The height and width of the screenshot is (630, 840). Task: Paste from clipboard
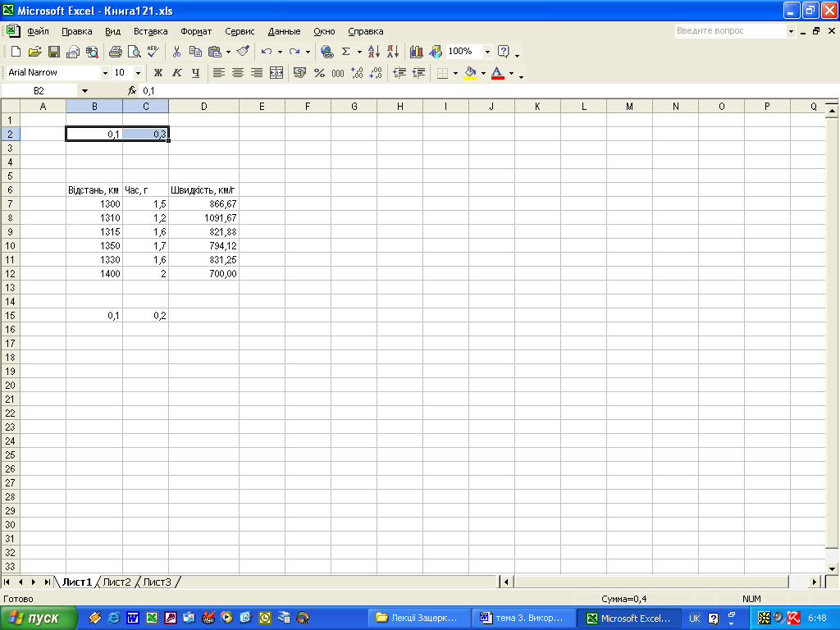point(215,52)
